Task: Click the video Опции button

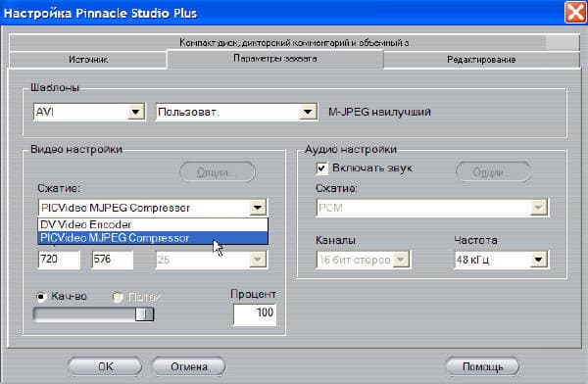Action: coord(218,172)
